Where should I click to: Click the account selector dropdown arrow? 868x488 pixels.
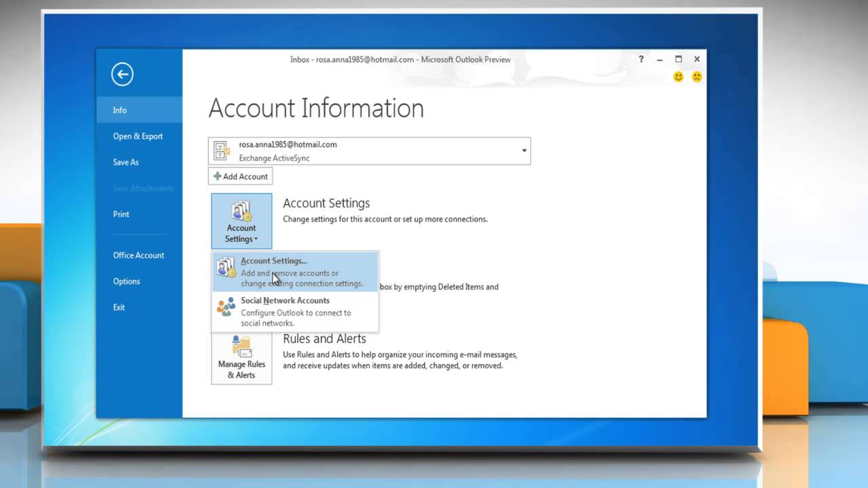click(524, 151)
